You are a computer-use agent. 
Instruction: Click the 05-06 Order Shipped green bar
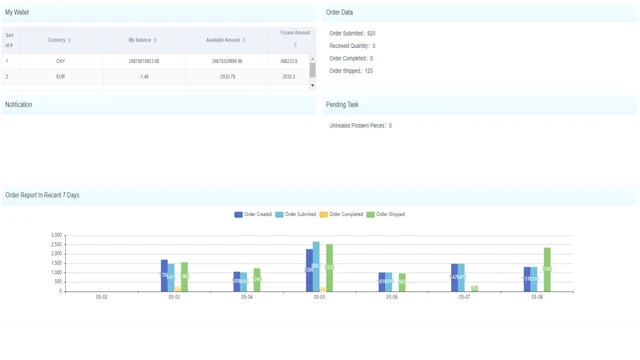[x=402, y=282]
